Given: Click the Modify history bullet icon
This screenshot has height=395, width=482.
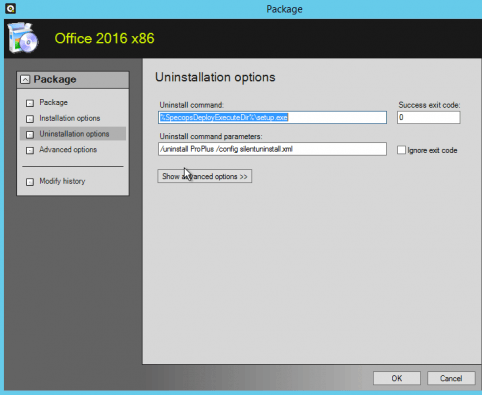Looking at the screenshot, I should pyautogui.click(x=30, y=182).
